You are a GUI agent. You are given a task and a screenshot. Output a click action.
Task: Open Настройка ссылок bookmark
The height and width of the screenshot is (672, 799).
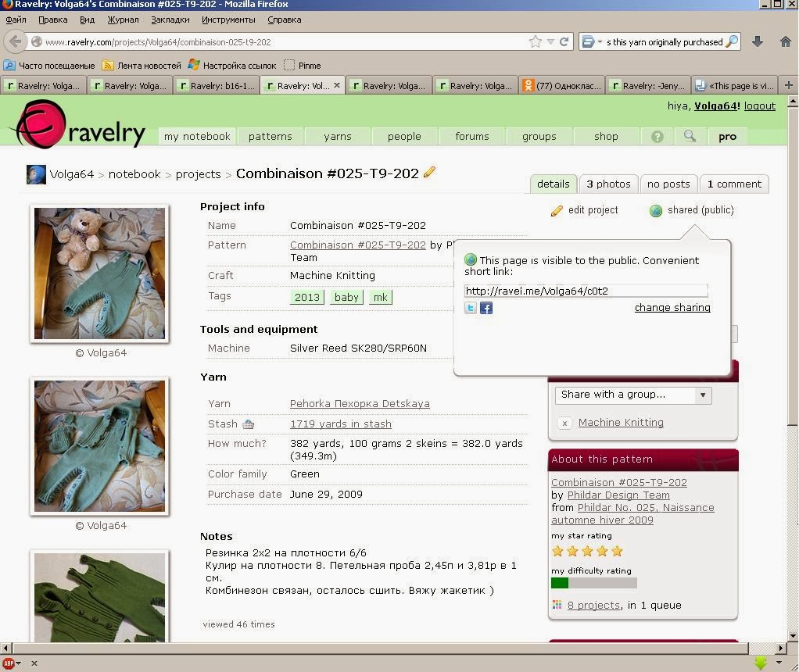pos(232,65)
